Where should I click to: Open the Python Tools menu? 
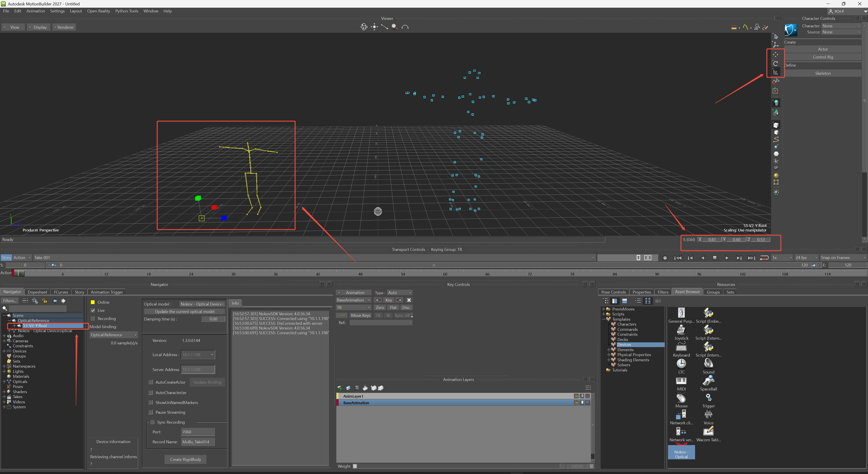click(x=127, y=11)
